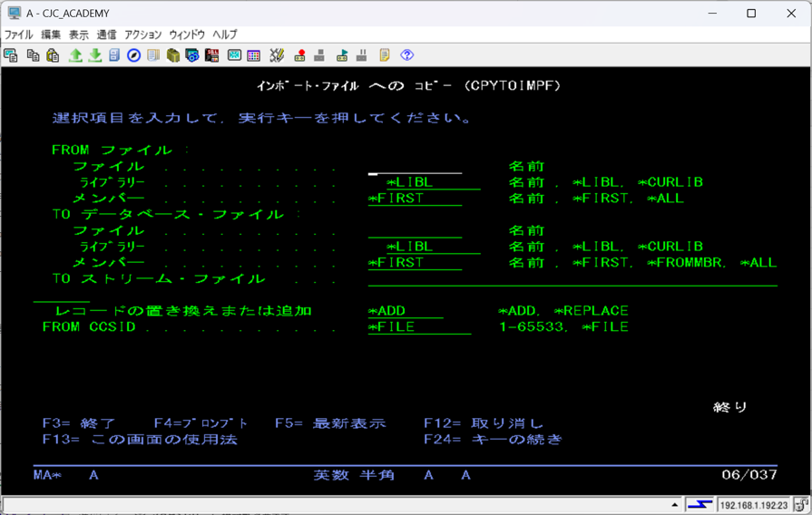Open the file cabinet icon
This screenshot has width=812, height=515.
(114, 55)
